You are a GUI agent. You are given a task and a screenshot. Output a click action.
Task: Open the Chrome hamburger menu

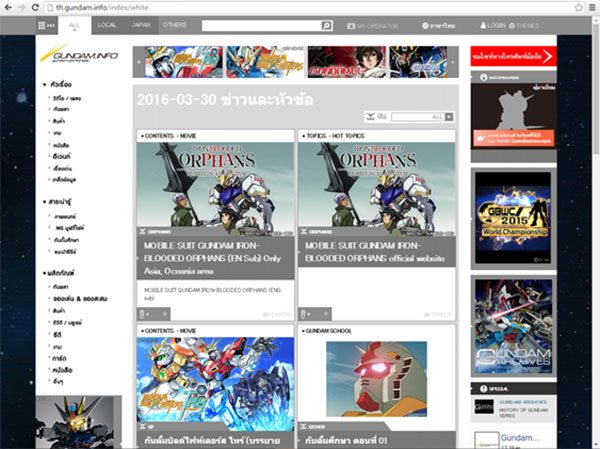pos(591,7)
